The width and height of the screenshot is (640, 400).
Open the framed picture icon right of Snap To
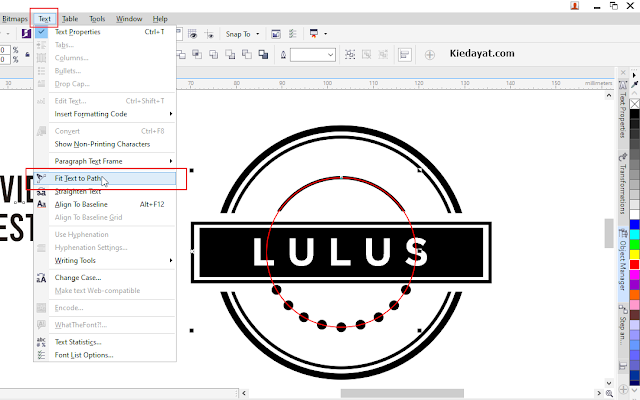tap(276, 34)
